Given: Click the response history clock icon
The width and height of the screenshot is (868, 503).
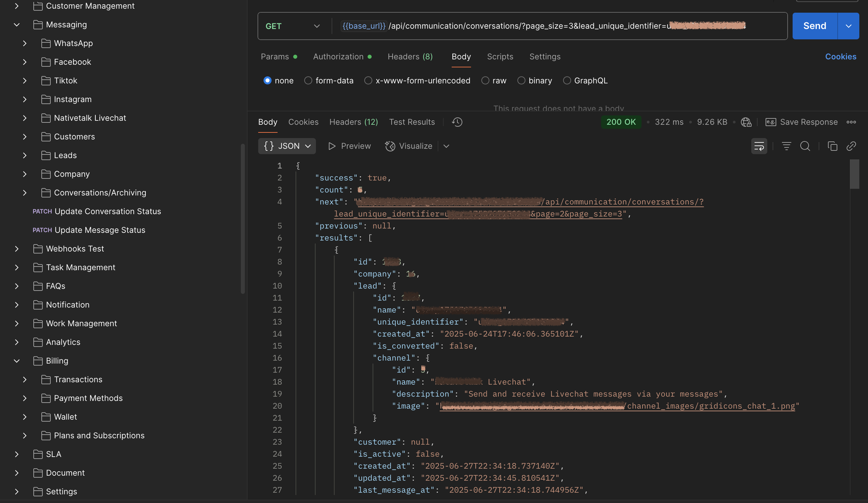Looking at the screenshot, I should point(457,122).
